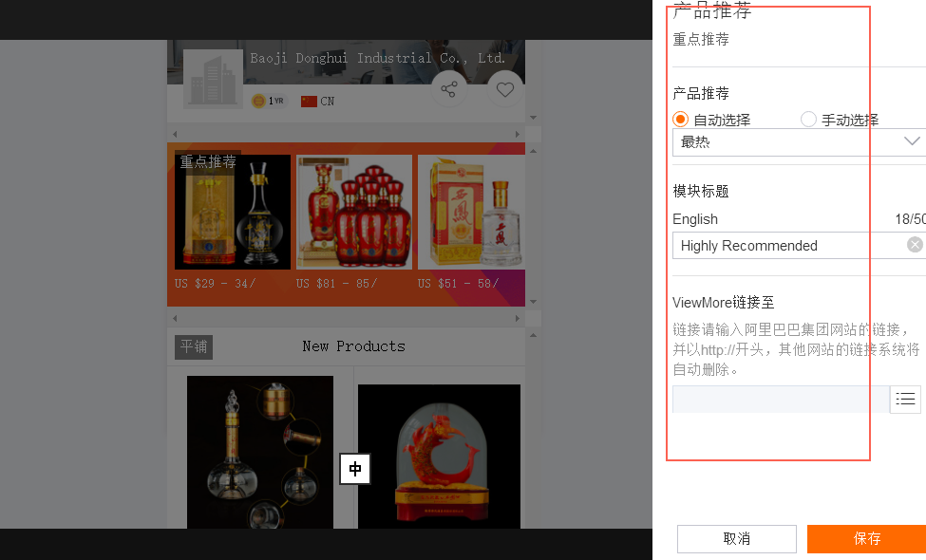Click the ViewMore link input field
926x560 pixels.
pos(781,400)
